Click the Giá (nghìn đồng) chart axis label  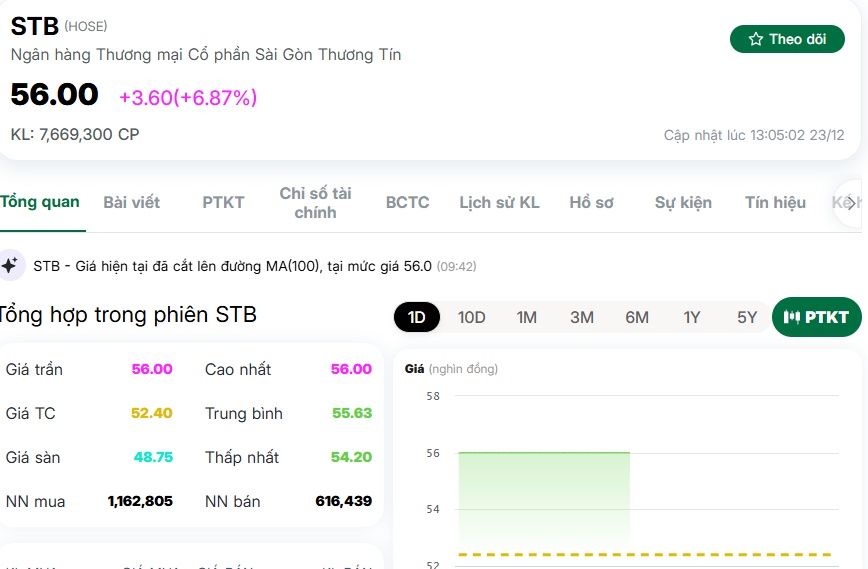[451, 369]
